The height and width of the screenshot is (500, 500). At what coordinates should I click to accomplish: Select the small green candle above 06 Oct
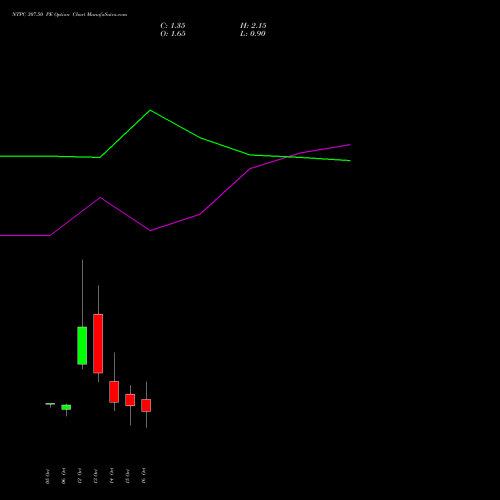tap(66, 407)
